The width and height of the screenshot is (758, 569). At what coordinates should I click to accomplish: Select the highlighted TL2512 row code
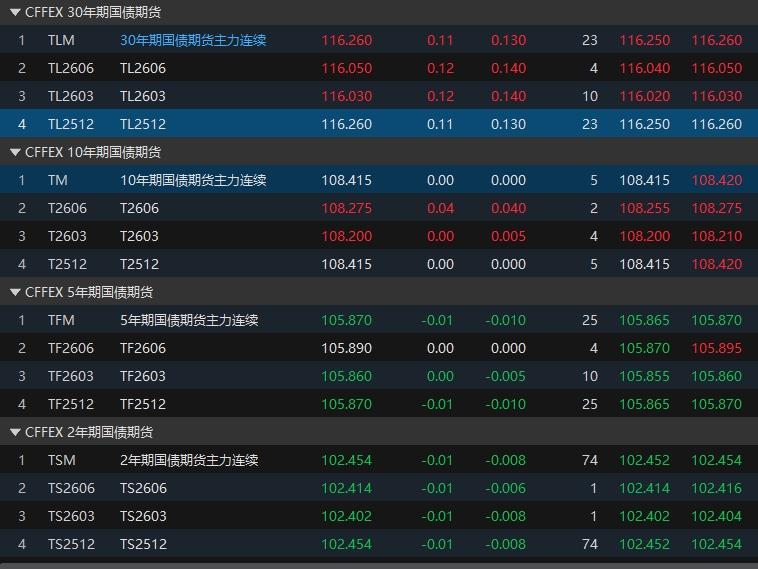(x=71, y=124)
